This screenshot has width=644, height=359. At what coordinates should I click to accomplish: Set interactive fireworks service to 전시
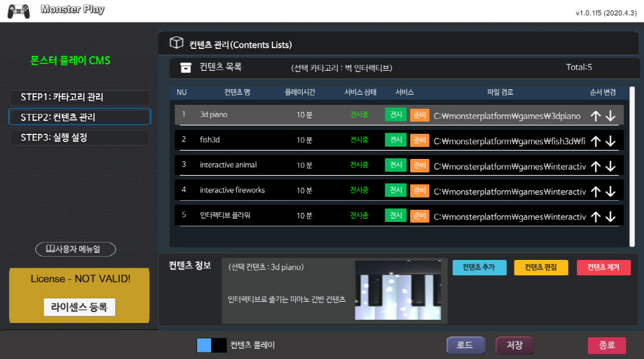point(395,190)
